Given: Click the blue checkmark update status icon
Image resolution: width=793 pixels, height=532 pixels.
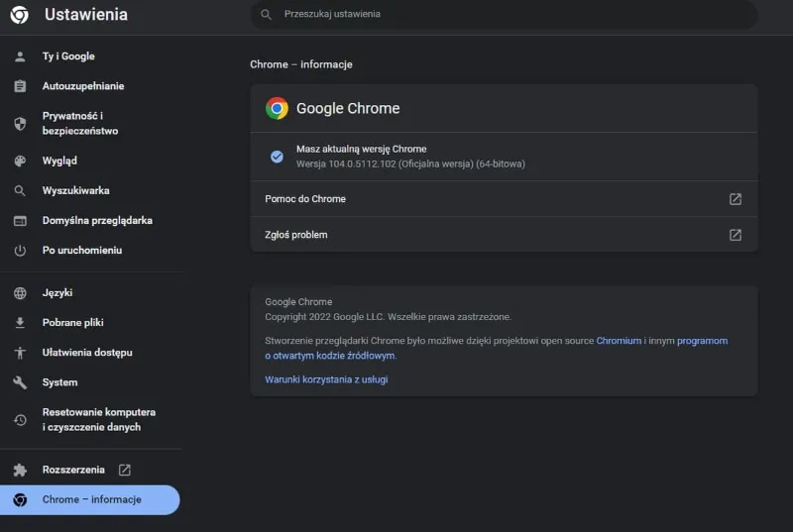Looking at the screenshot, I should pos(277,157).
